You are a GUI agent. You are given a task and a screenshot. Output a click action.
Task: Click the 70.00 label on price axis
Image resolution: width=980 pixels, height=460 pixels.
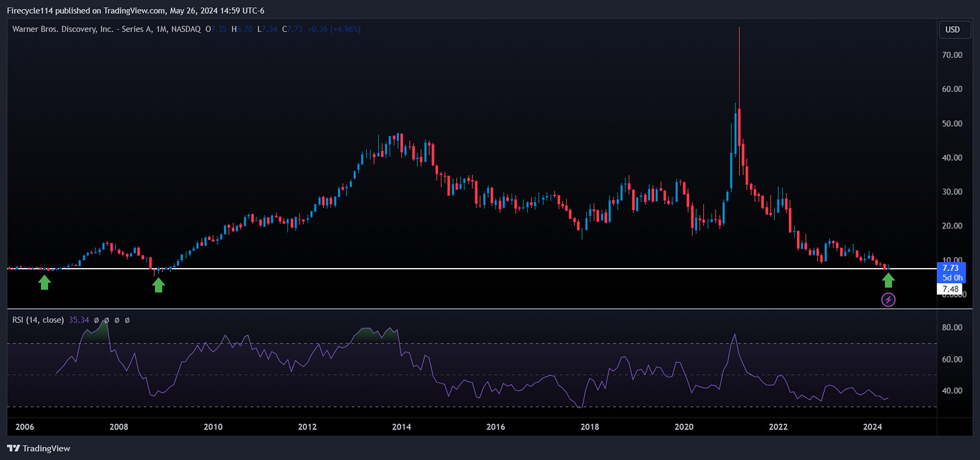pos(951,55)
